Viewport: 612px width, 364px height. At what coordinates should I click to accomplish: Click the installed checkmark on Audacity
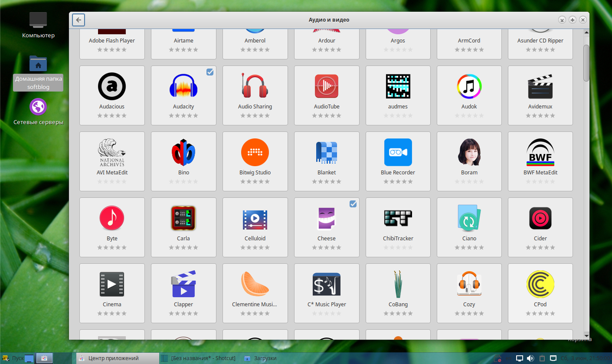click(210, 72)
